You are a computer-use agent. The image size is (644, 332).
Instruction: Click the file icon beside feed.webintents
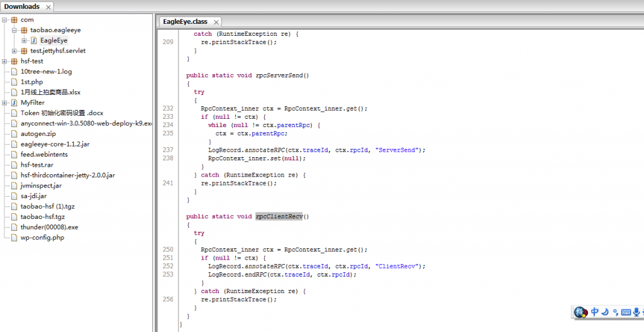[14, 155]
